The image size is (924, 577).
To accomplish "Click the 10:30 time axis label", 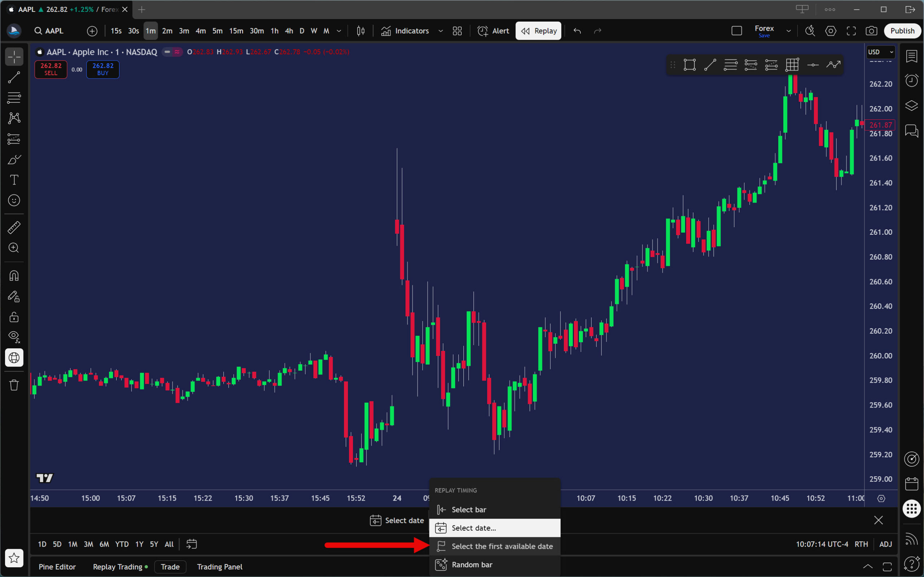I will tap(703, 498).
